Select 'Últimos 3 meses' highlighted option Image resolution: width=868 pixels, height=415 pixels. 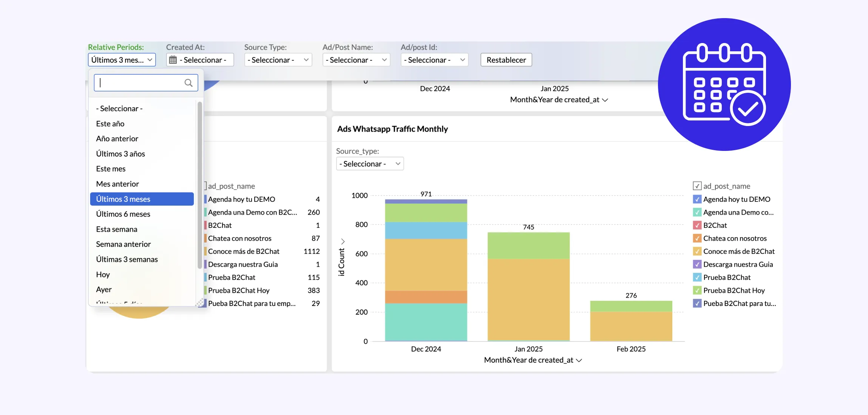[142, 199]
